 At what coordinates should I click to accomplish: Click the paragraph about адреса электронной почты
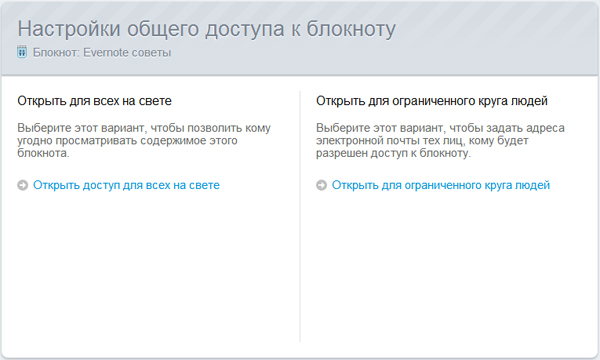440,140
